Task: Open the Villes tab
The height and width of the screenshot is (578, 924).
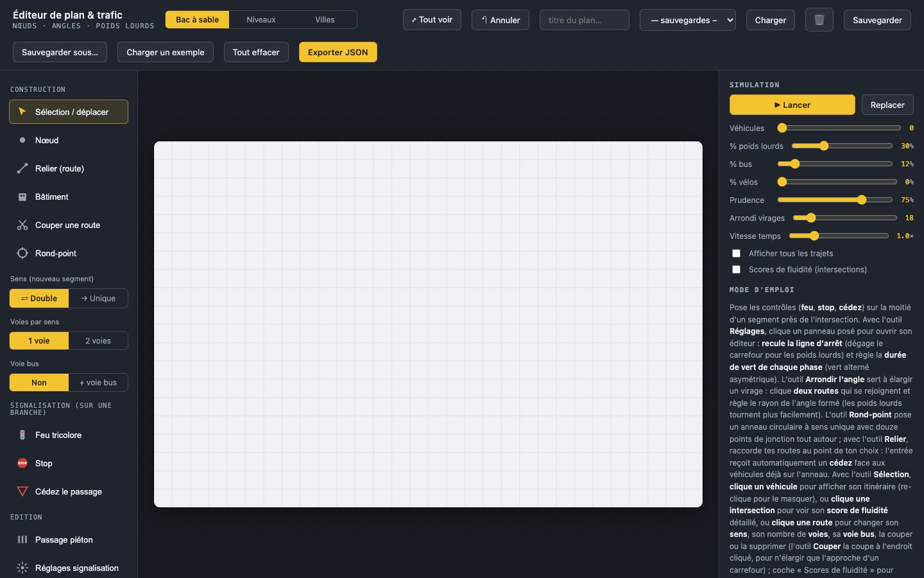Action: tap(325, 20)
